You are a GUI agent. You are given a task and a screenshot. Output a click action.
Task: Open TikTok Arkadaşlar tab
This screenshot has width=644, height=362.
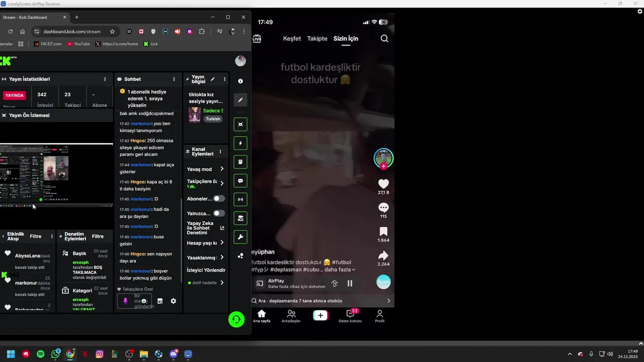(291, 316)
